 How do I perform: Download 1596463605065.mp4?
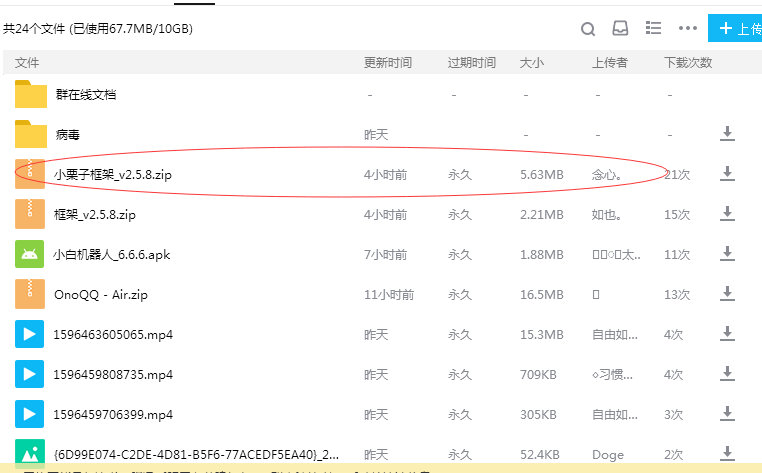[x=727, y=333]
